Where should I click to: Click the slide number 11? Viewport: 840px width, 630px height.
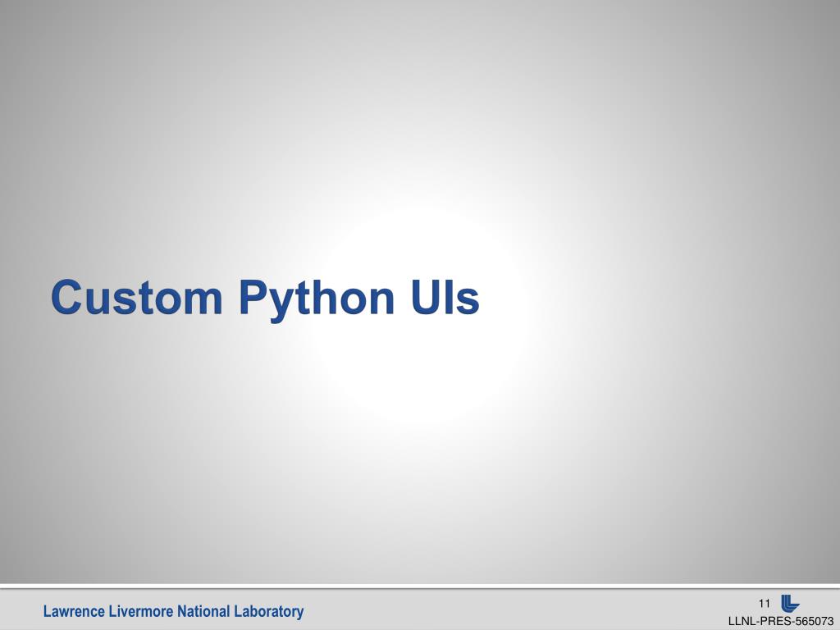[765, 604]
